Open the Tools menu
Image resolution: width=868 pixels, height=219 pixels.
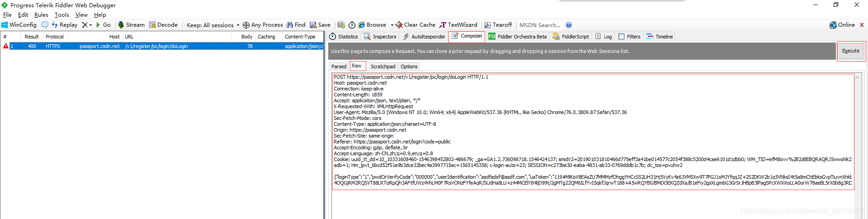[x=62, y=15]
